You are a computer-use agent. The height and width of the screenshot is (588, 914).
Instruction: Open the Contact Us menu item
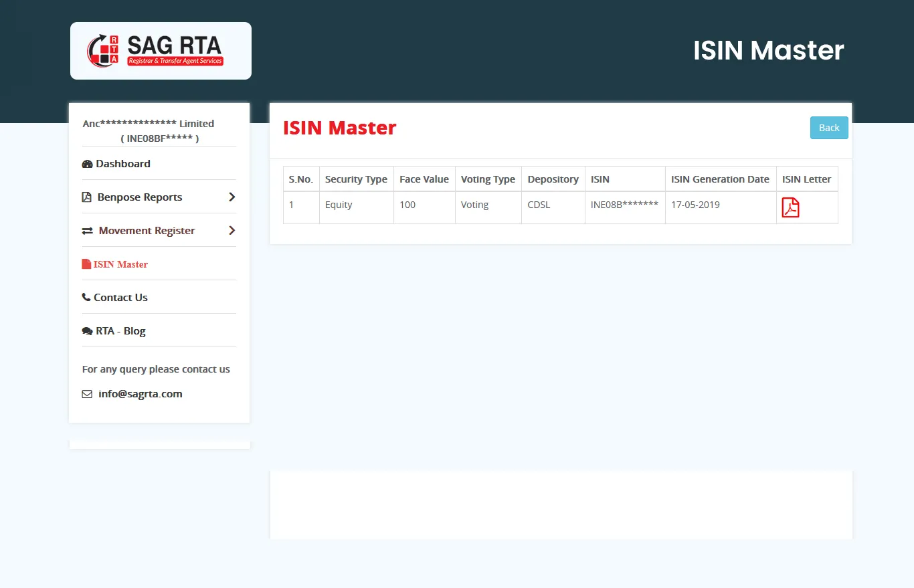coord(120,298)
